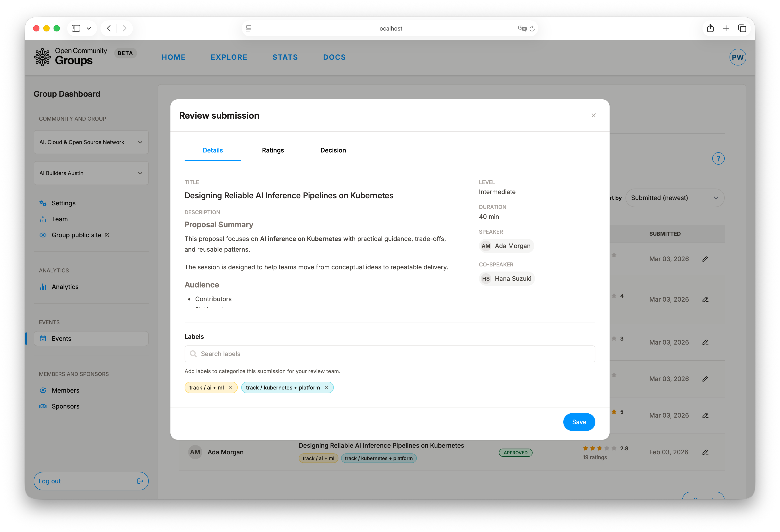Go to Events in the sidebar
Image resolution: width=780 pixels, height=532 pixels.
click(91, 339)
